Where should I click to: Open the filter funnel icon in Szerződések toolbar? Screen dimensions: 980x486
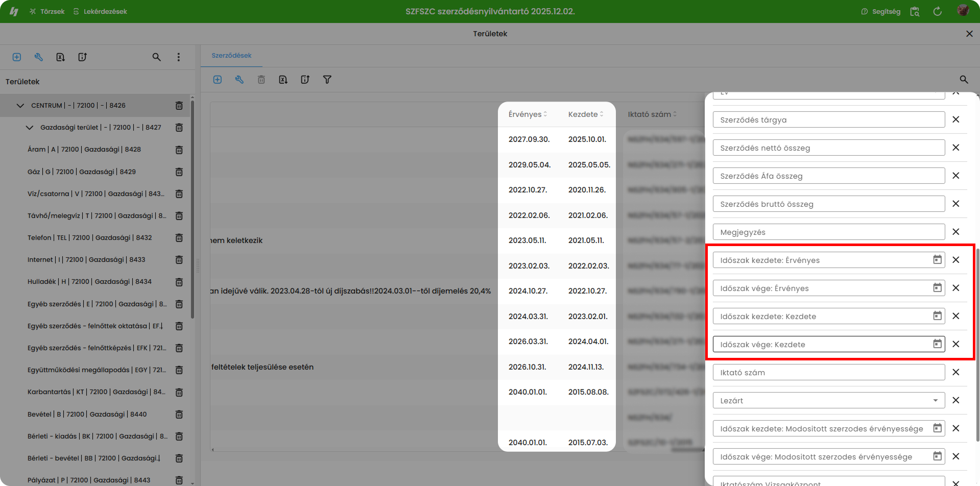pyautogui.click(x=327, y=80)
